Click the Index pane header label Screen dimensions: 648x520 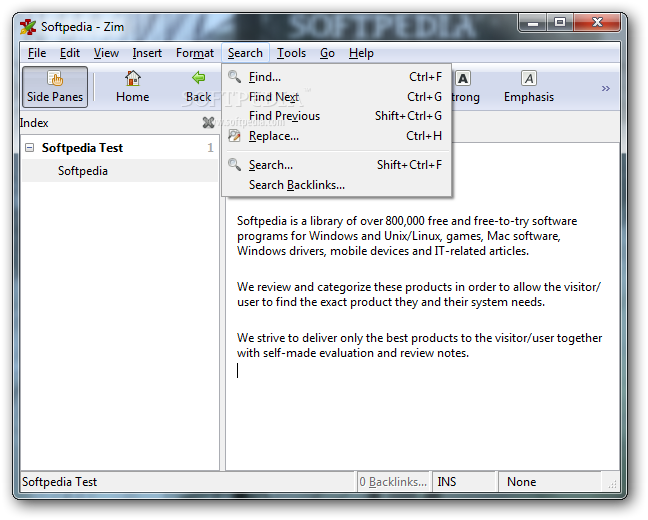pos(34,123)
